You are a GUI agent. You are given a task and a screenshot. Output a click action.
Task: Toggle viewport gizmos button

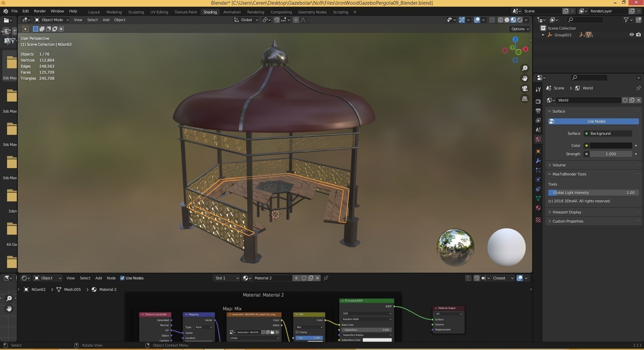(462, 20)
